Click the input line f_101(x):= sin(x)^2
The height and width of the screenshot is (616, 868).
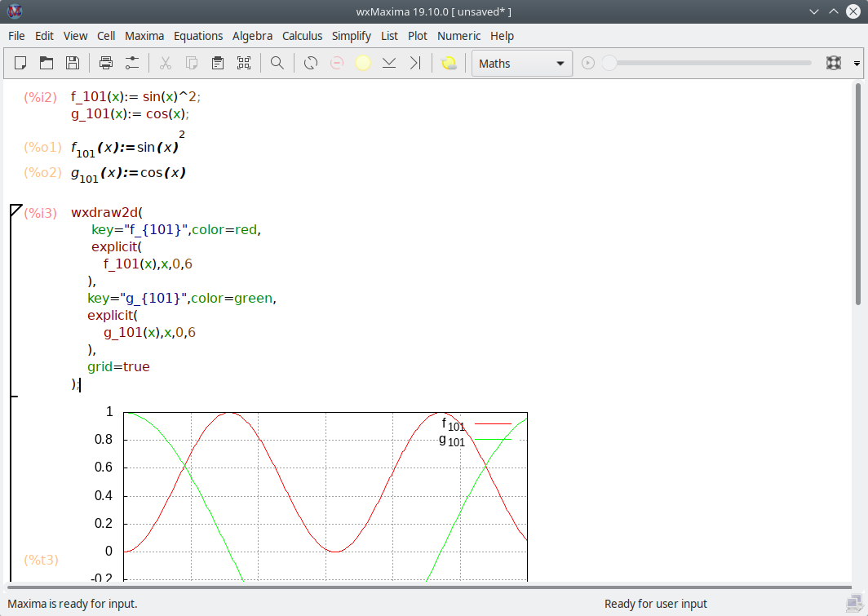135,96
